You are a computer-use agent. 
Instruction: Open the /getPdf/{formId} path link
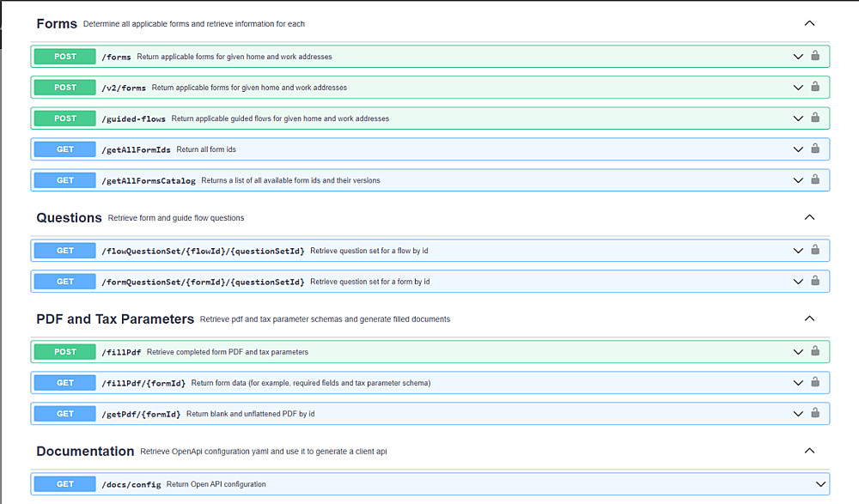(x=141, y=414)
